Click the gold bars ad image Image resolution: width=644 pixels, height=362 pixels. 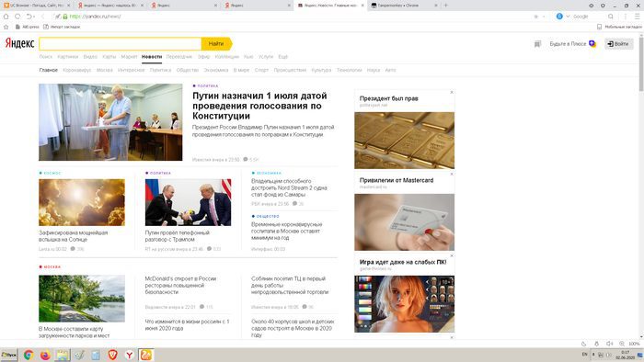pos(404,141)
